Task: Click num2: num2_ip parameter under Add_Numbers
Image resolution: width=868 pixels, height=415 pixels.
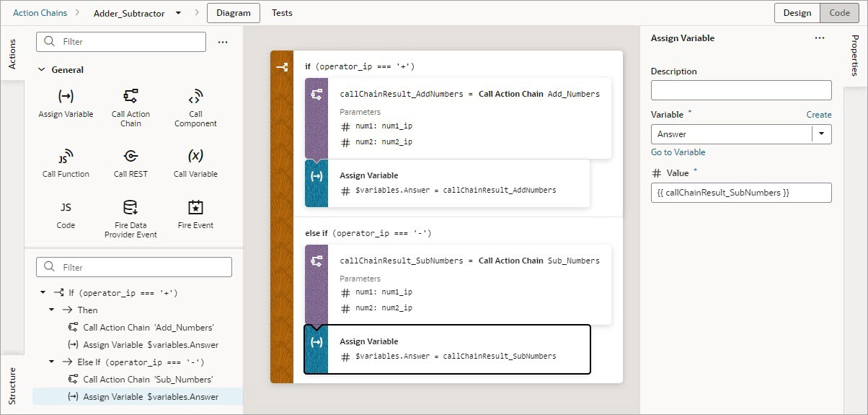Action: [x=376, y=142]
